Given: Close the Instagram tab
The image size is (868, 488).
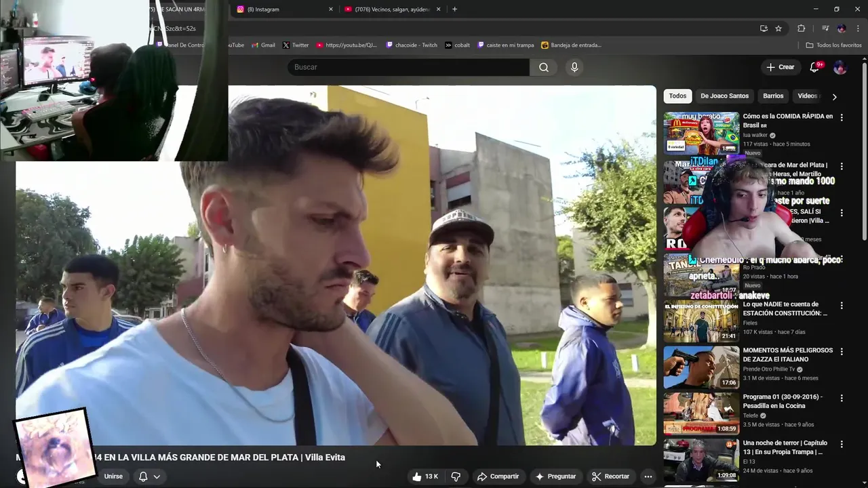Looking at the screenshot, I should [x=331, y=9].
